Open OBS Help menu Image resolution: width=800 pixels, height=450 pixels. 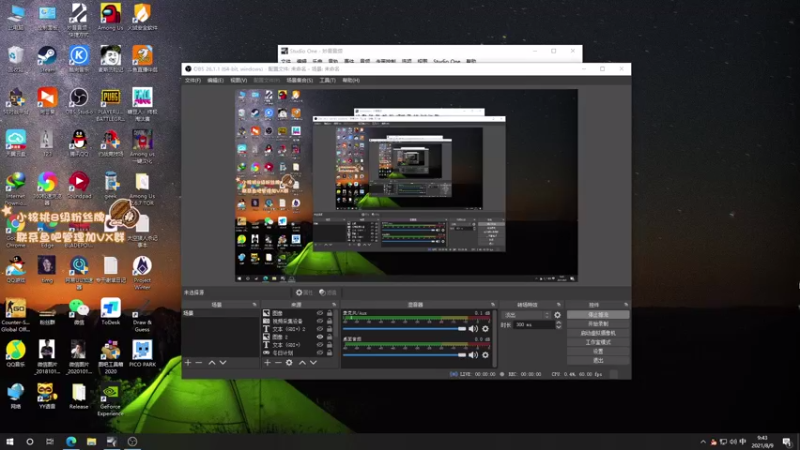(x=351, y=80)
